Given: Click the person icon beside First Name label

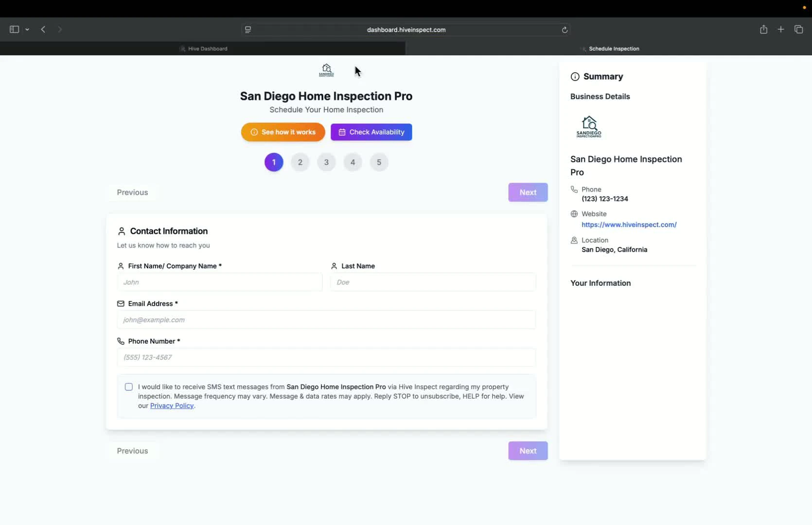Looking at the screenshot, I should tap(121, 266).
